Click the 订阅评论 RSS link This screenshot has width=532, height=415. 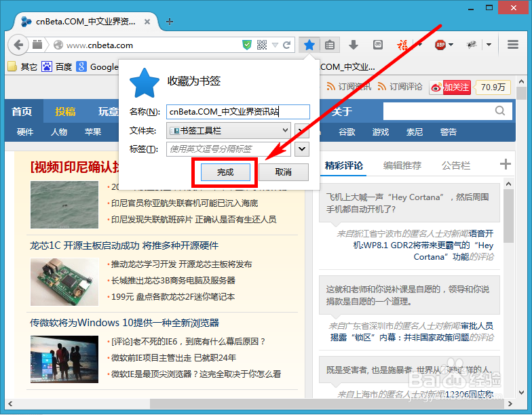(x=400, y=87)
